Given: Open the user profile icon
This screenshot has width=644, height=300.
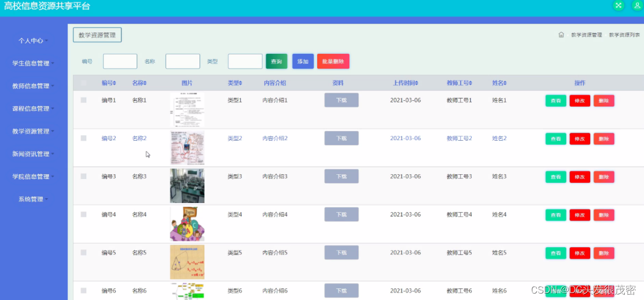Looking at the screenshot, I should coord(637,5).
